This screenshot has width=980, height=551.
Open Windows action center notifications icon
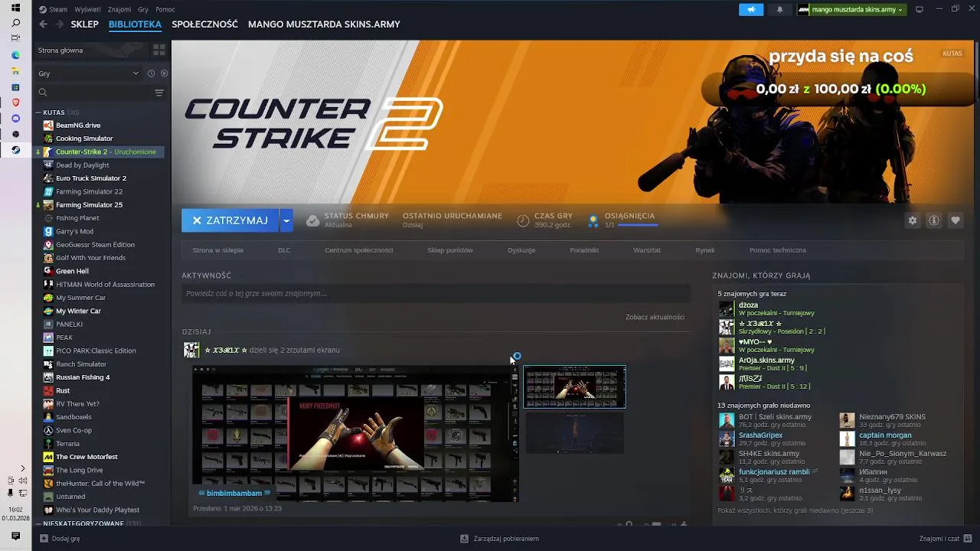[15, 536]
